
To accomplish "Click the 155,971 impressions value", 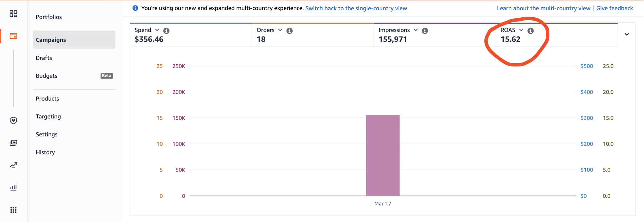I will pos(393,39).
